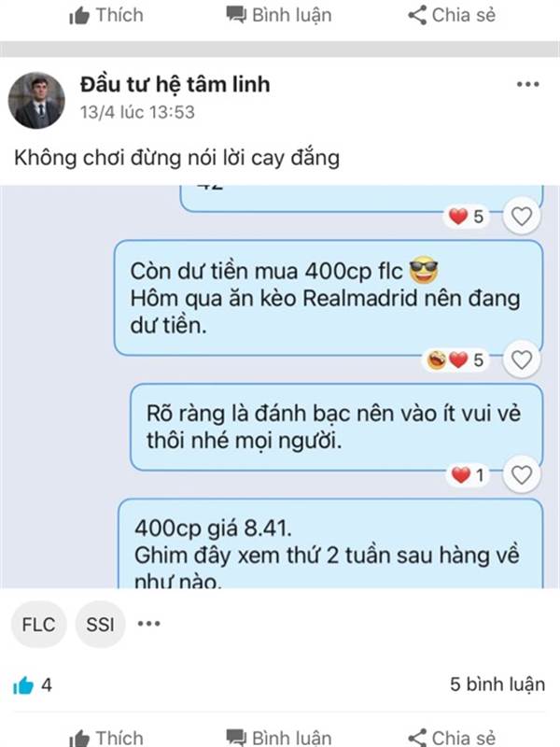Open the chat screenshot image in the post
560x747 pixels.
(x=280, y=387)
